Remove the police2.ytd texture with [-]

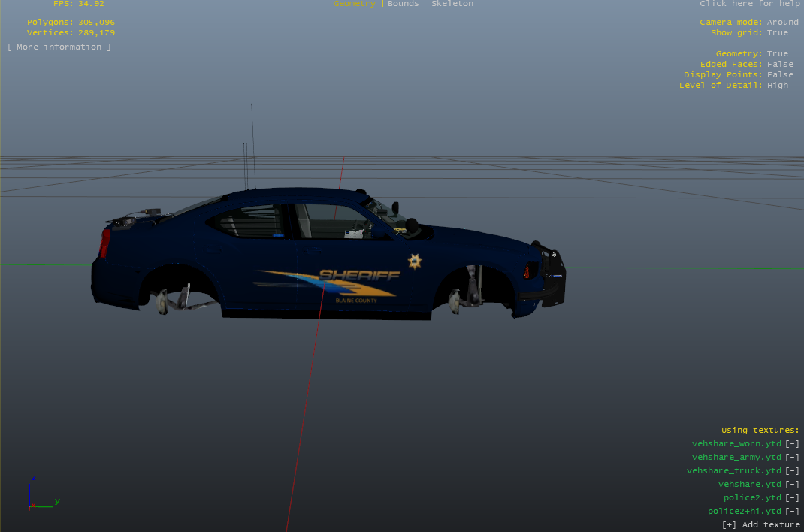(x=792, y=497)
